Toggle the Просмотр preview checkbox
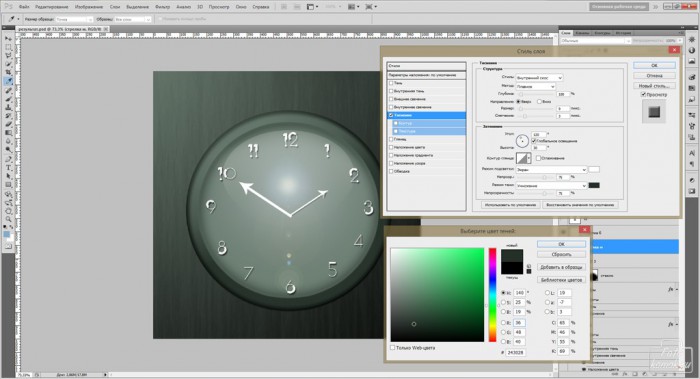700x379 pixels. 643,95
